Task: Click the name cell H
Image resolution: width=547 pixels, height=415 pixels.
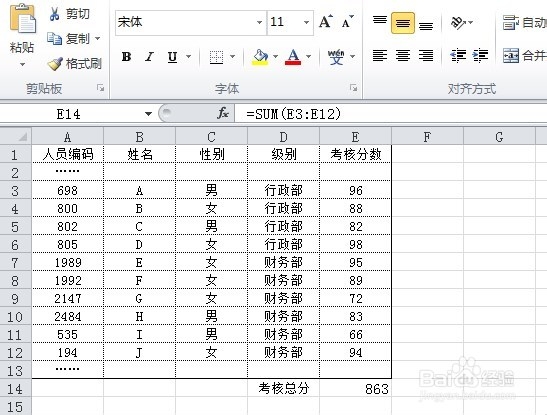Action: [140, 316]
